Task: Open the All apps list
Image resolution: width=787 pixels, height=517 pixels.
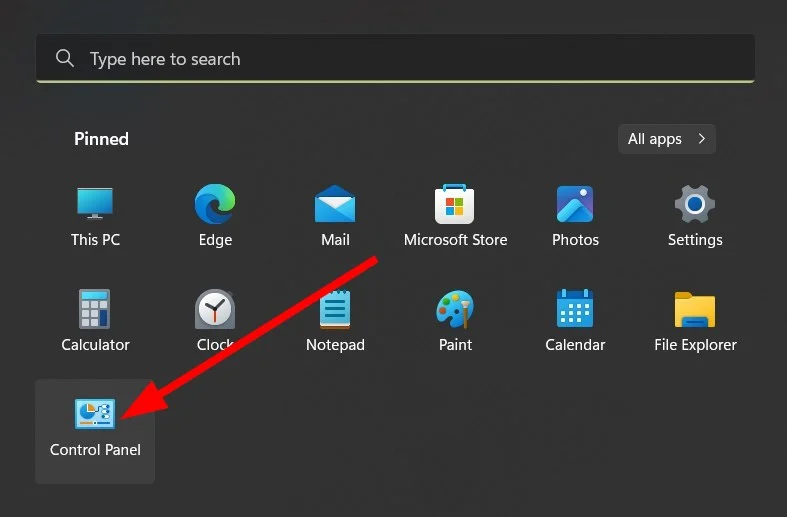Action: pyautogui.click(x=667, y=139)
